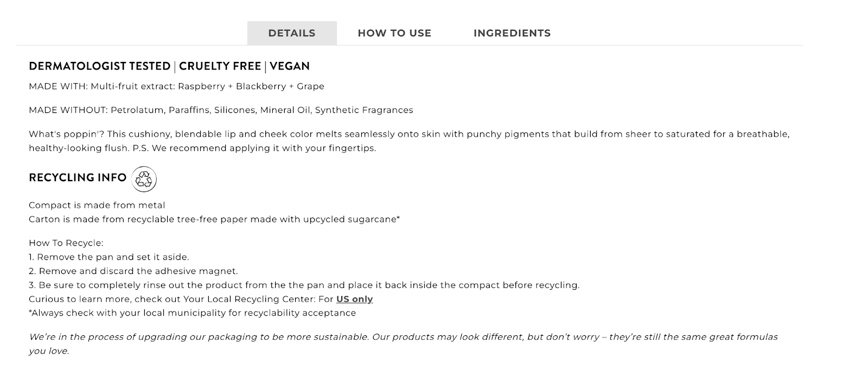Click 'Compact is made from metal' text
868x369 pixels.
[97, 205]
